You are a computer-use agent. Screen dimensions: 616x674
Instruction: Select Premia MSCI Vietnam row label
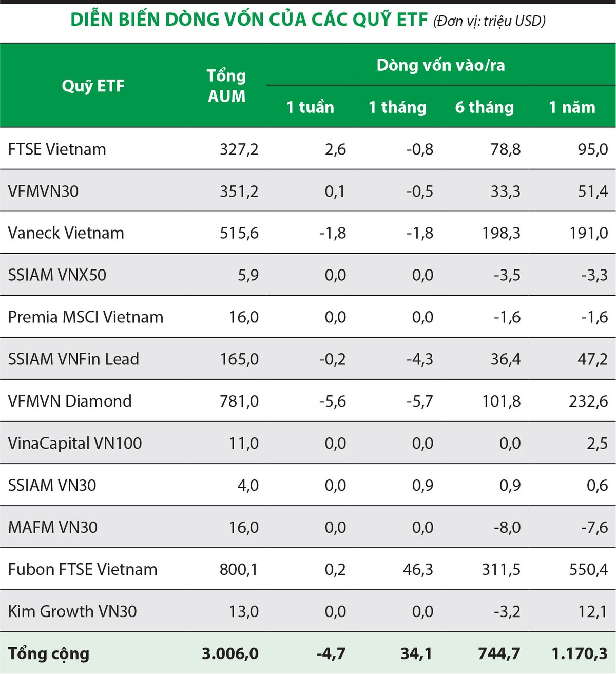pyautogui.click(x=85, y=317)
